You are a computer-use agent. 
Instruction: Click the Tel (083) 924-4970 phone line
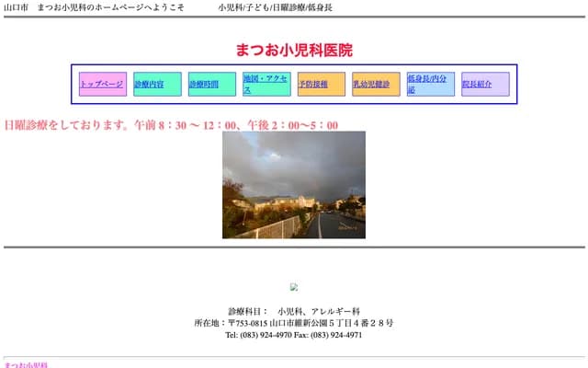[294, 335]
